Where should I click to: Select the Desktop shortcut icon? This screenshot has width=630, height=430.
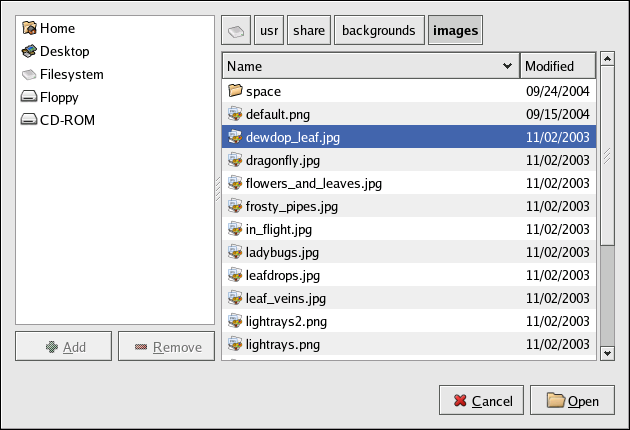(29, 51)
